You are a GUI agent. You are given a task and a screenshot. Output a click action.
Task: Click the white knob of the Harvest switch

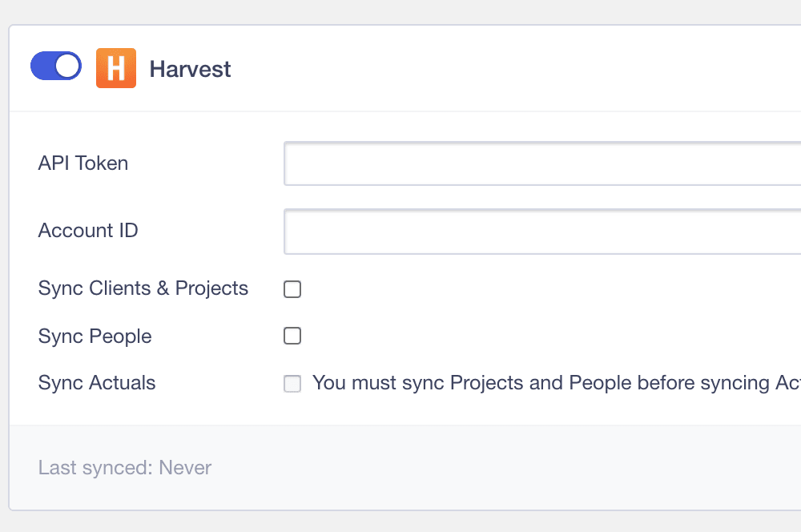click(x=68, y=66)
